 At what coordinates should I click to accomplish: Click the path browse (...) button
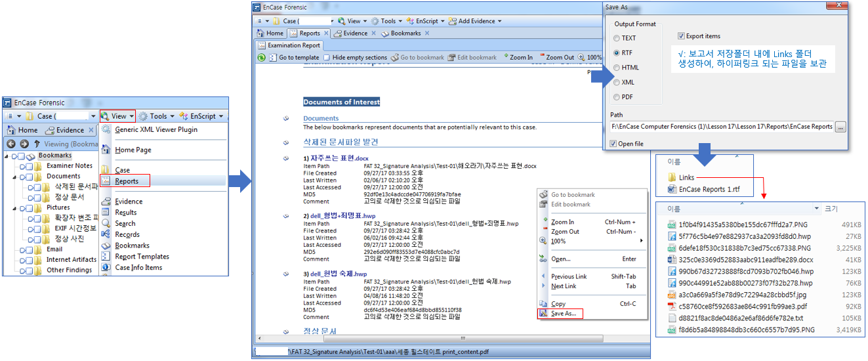840,127
